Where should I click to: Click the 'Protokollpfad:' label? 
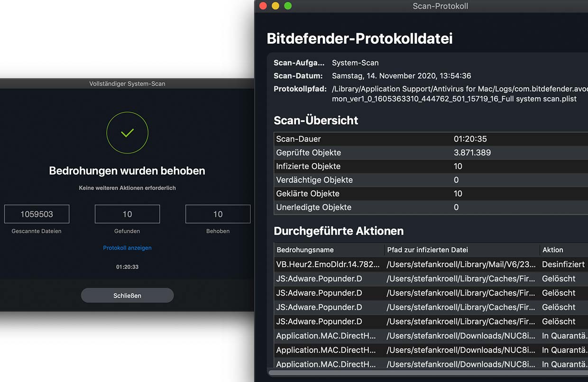coord(300,89)
